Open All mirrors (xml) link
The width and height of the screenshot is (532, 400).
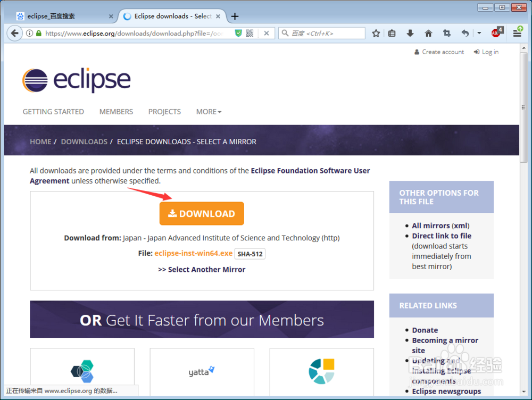tap(440, 226)
